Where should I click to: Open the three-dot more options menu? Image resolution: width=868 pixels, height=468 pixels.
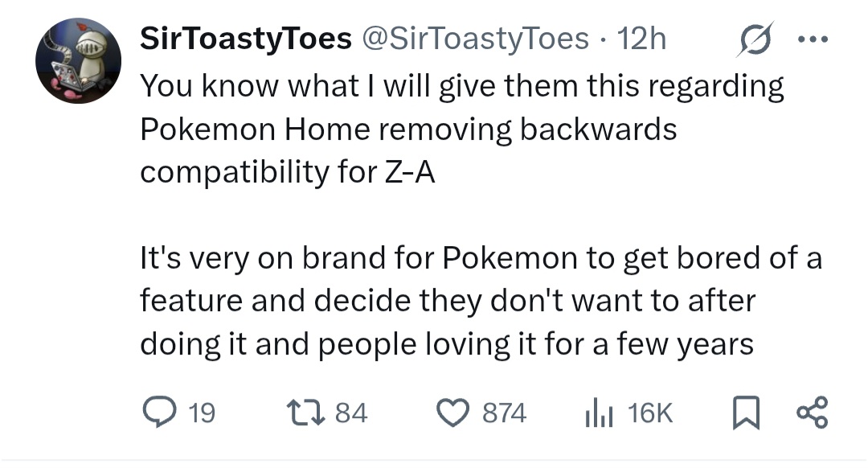tap(813, 39)
